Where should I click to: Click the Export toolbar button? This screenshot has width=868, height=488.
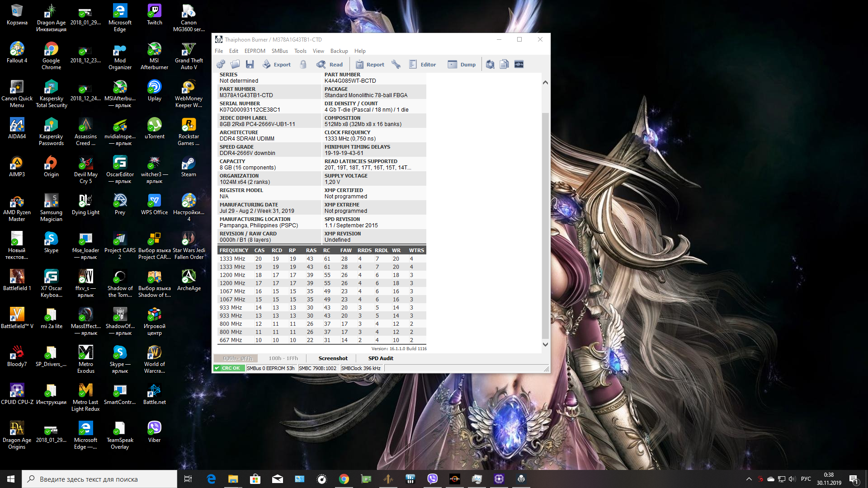point(277,65)
